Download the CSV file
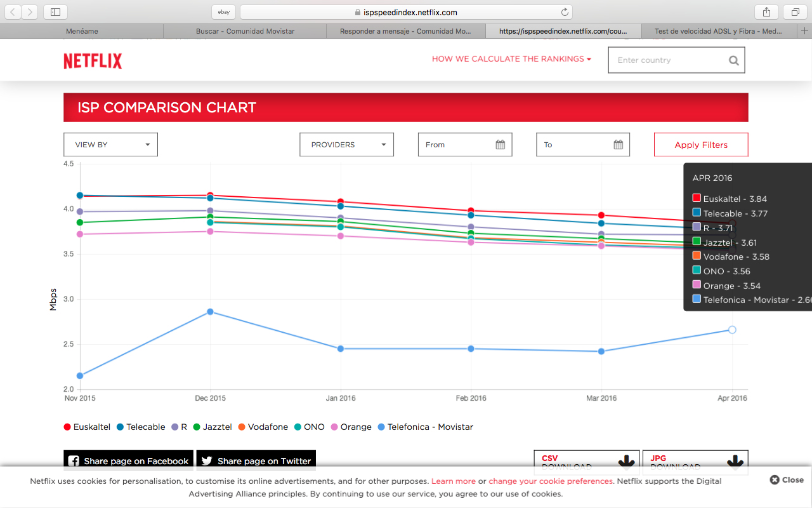This screenshot has height=508, width=812. point(586,462)
